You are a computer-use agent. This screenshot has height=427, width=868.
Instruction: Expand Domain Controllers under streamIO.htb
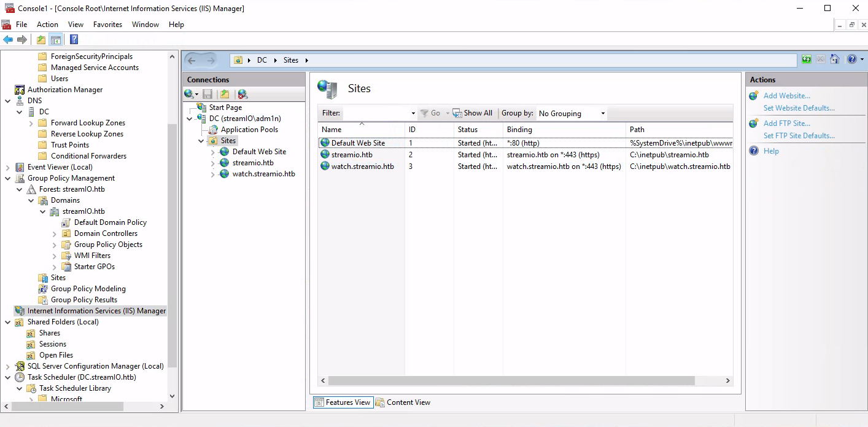tap(54, 233)
